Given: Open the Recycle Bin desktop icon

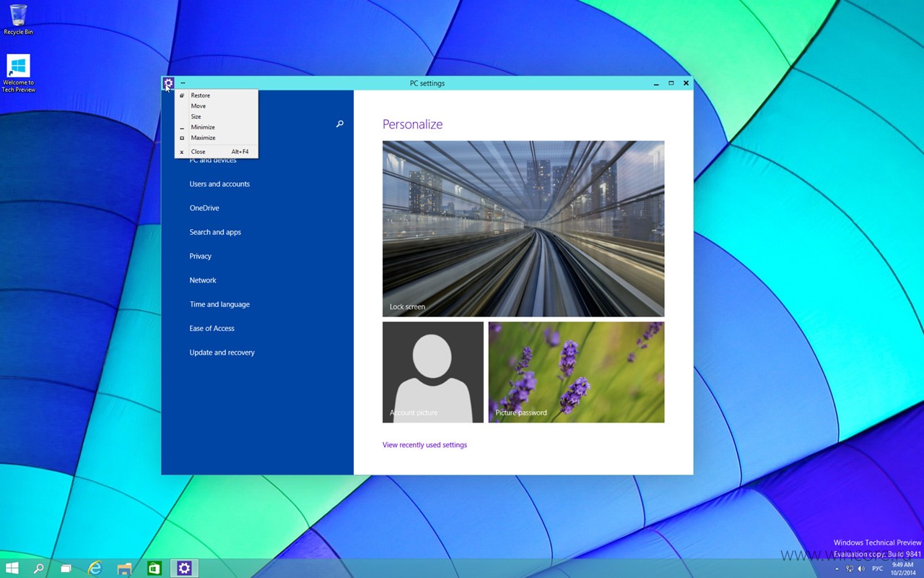Looking at the screenshot, I should pyautogui.click(x=18, y=20).
